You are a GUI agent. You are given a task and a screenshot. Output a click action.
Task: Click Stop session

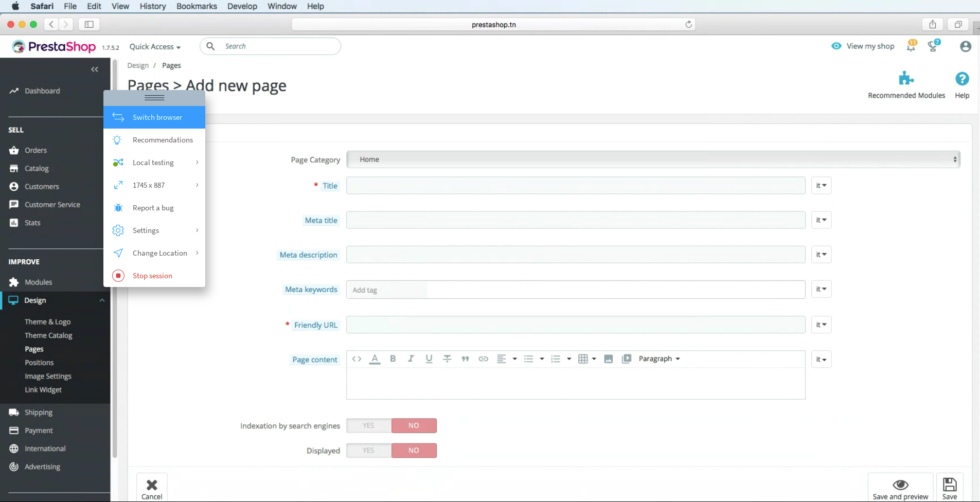pos(154,276)
